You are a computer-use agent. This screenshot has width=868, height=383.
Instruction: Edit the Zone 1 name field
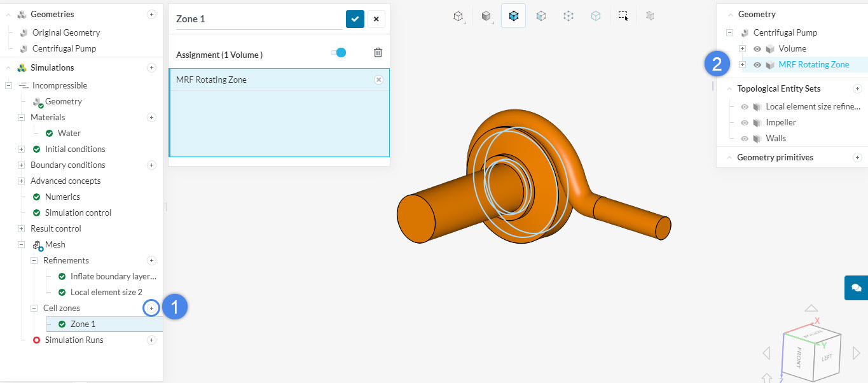(x=259, y=19)
